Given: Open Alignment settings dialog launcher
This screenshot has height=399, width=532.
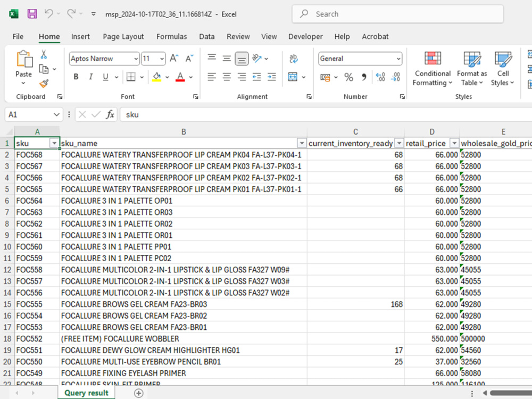Looking at the screenshot, I should pyautogui.click(x=309, y=97).
